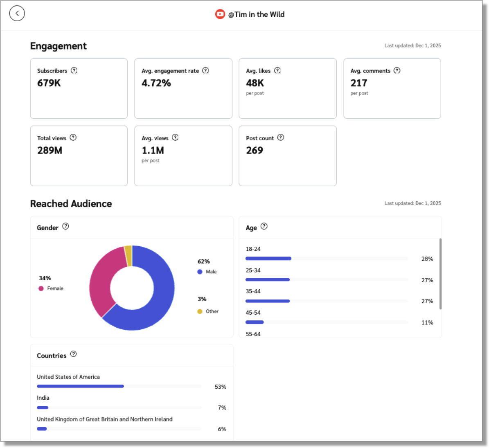Open Avg. views help icon
This screenshot has height=448, width=489.
(x=175, y=137)
